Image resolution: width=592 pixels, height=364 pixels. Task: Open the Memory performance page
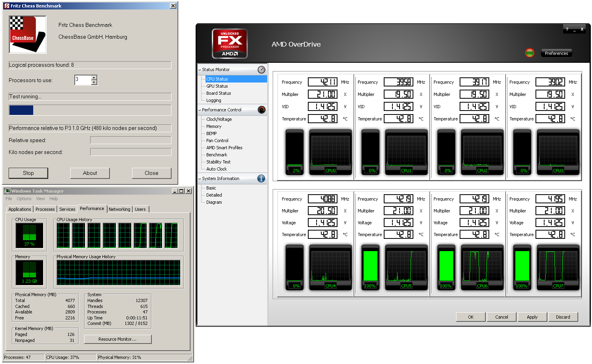pyautogui.click(x=214, y=126)
